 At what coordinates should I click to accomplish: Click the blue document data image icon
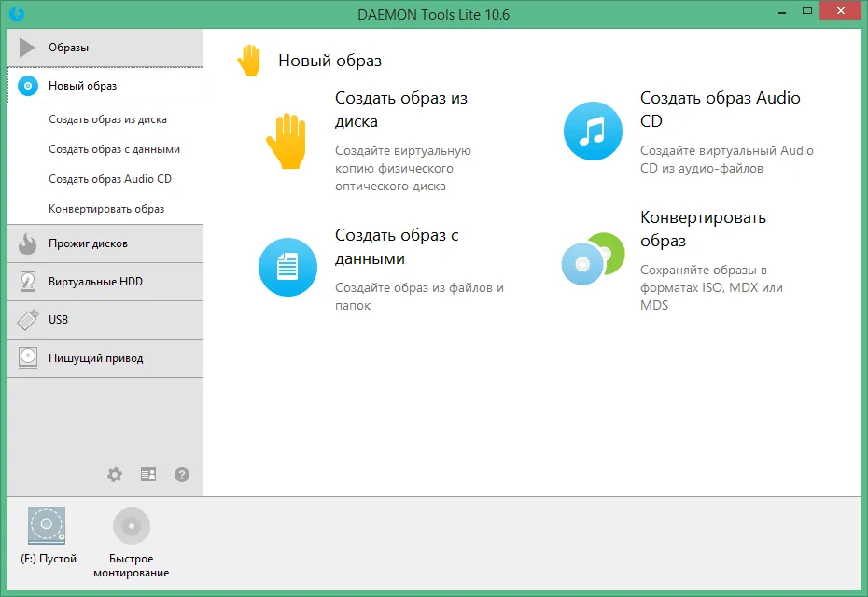pos(287,267)
